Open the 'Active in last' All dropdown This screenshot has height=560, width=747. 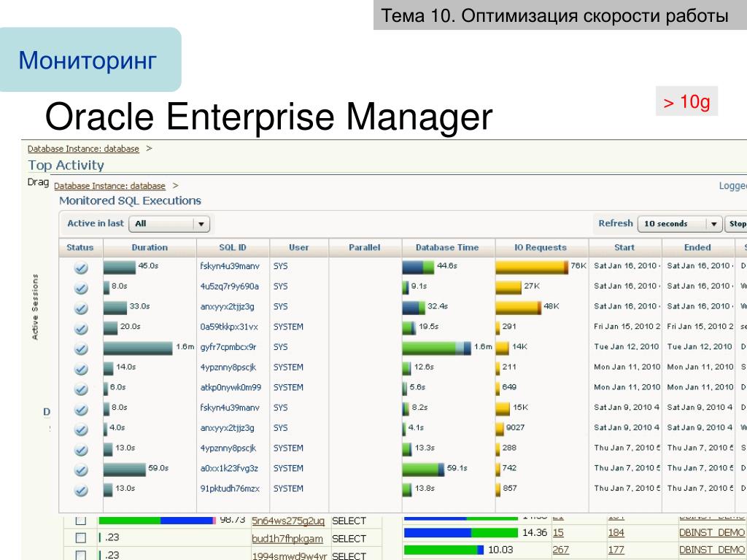point(169,224)
